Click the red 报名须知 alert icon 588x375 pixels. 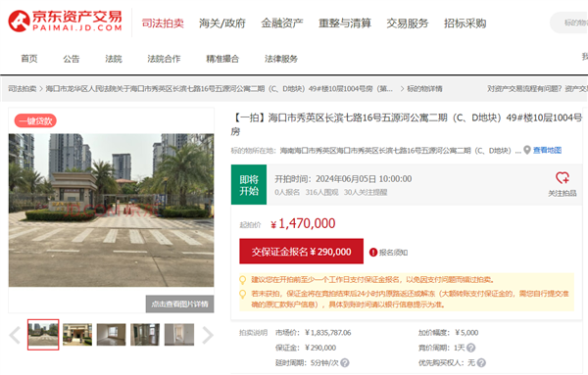click(x=373, y=253)
